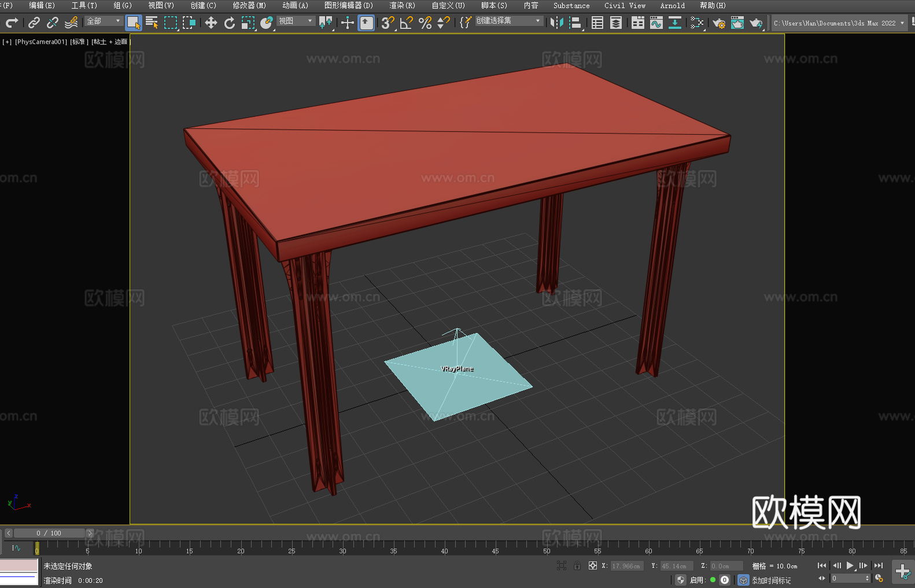915x588 pixels.
Task: Select the Unlink selection tool
Action: 53,23
